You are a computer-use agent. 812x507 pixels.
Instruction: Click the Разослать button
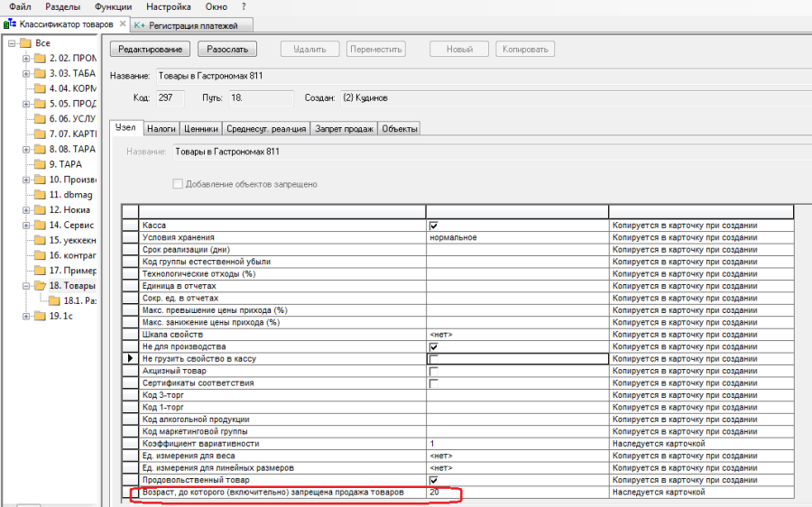pos(227,50)
